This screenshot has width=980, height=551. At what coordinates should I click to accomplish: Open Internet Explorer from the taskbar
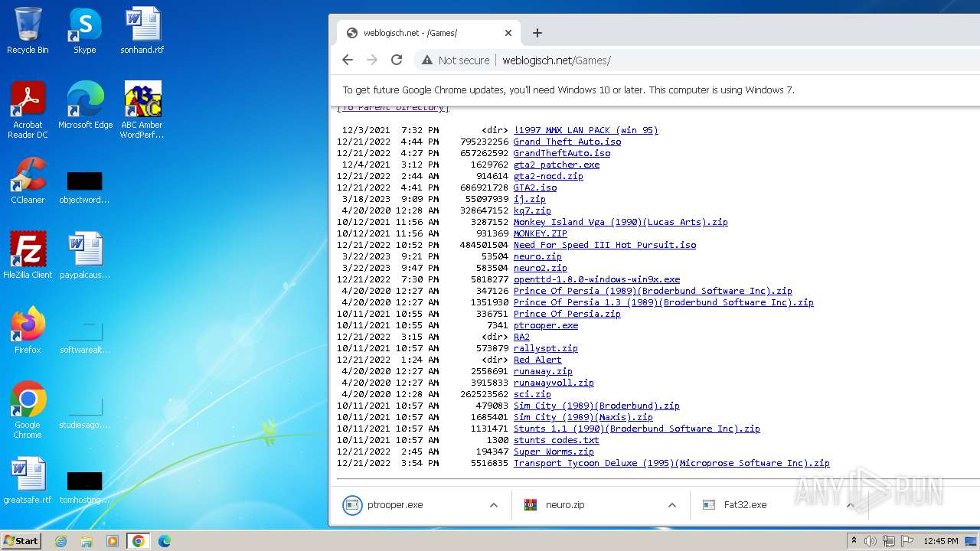pos(60,541)
